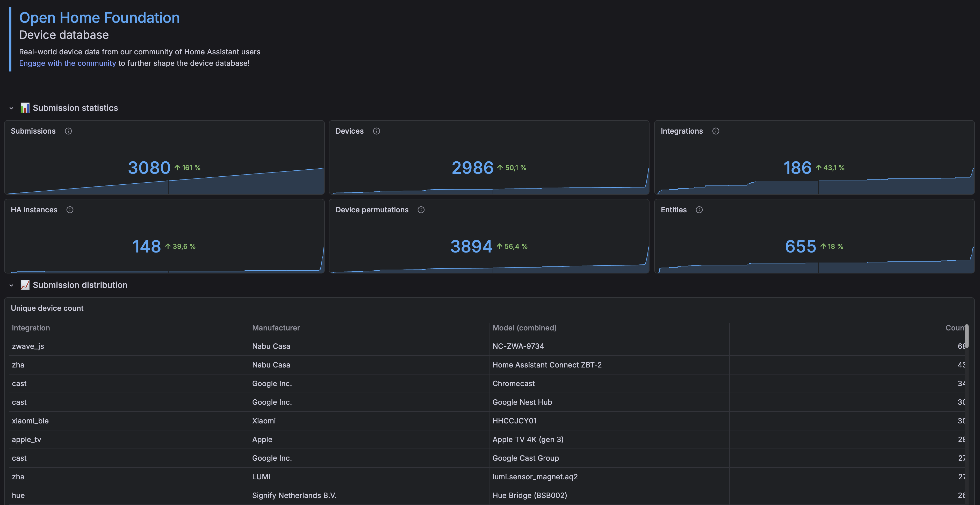Image resolution: width=980 pixels, height=505 pixels.
Task: Sort table by Manufacturer column header
Action: 276,328
